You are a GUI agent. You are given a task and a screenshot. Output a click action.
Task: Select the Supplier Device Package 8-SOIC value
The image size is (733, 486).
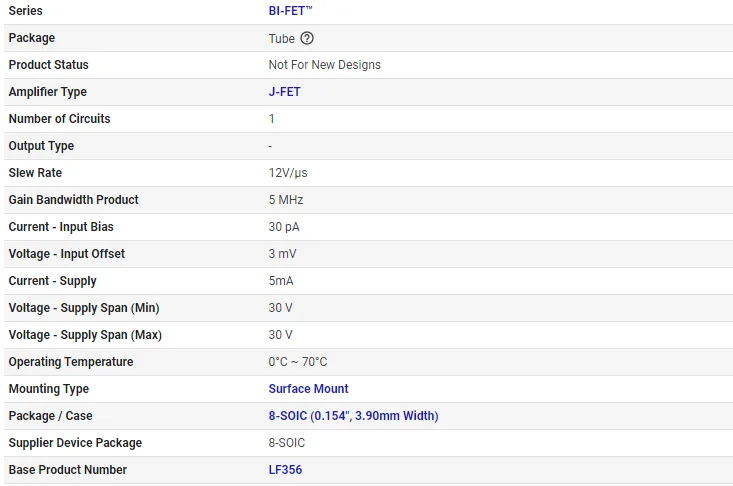click(286, 443)
